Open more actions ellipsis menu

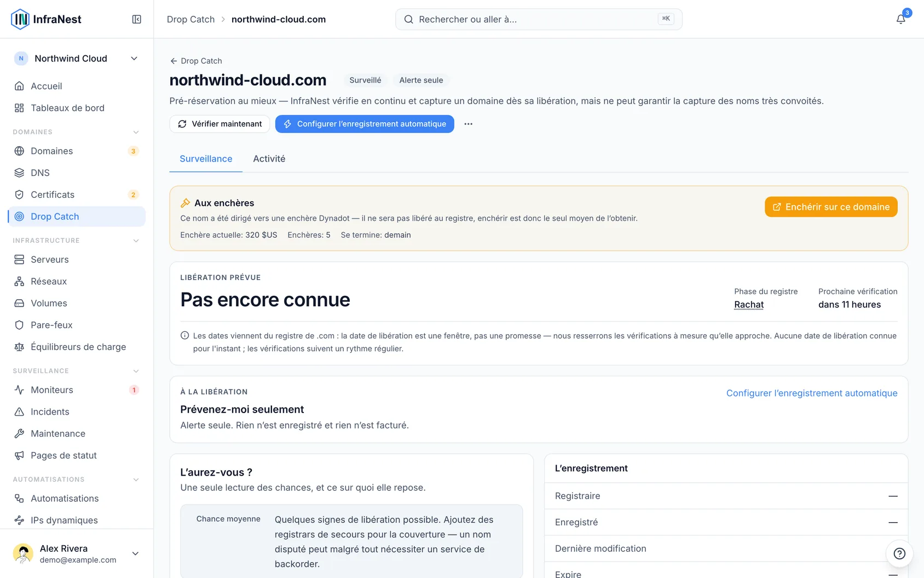(x=468, y=124)
